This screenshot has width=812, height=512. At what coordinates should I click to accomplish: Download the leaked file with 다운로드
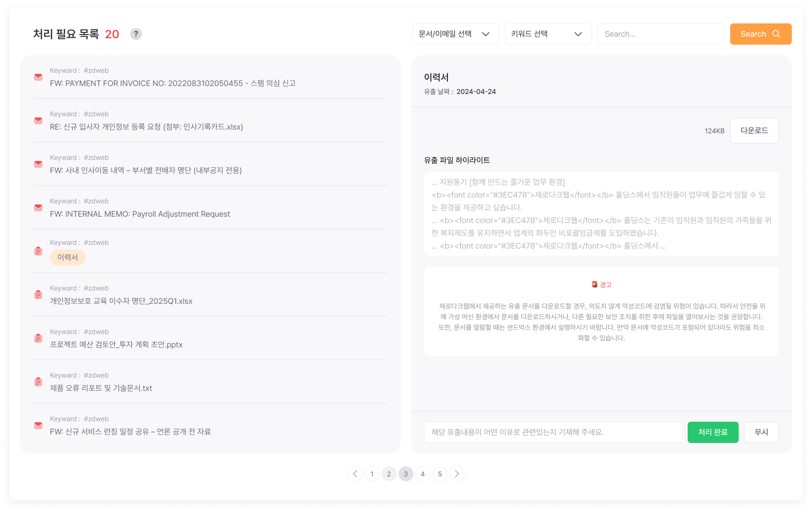(x=754, y=131)
